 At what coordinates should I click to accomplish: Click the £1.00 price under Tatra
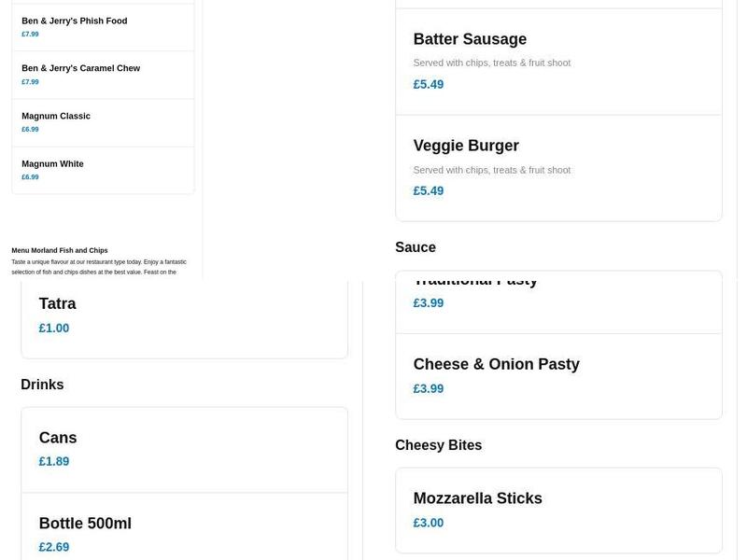53,328
